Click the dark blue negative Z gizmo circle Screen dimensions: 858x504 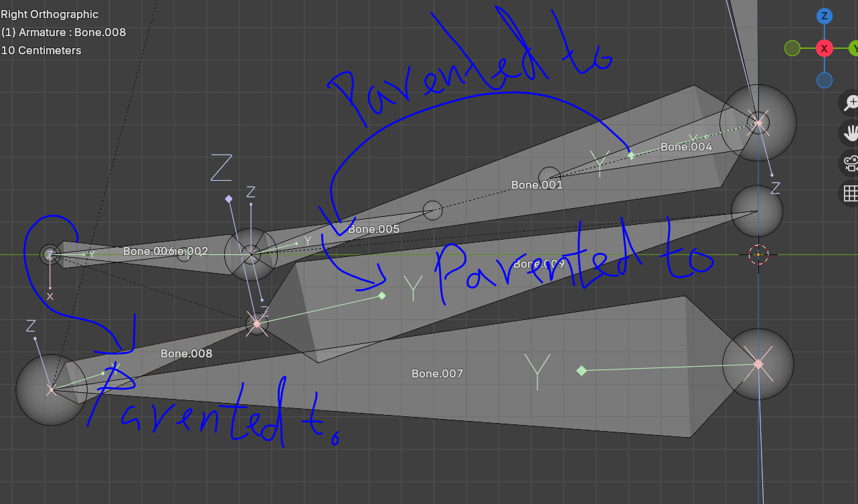pyautogui.click(x=825, y=80)
